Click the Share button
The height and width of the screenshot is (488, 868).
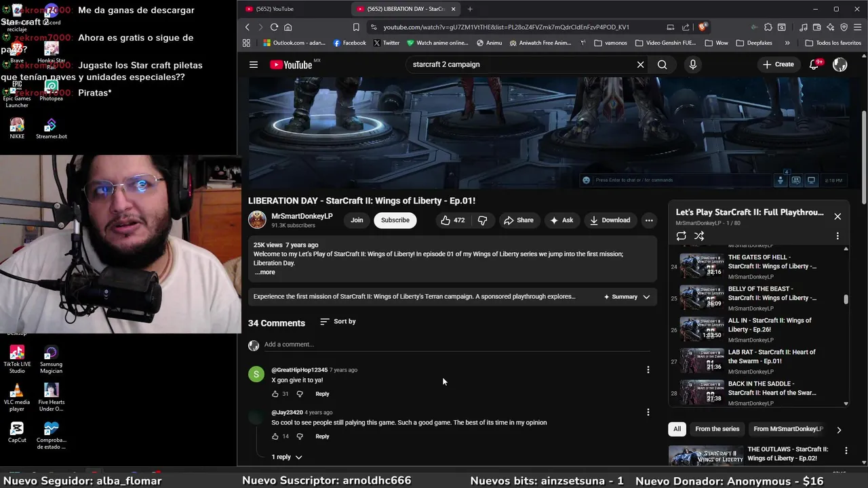tap(519, 220)
